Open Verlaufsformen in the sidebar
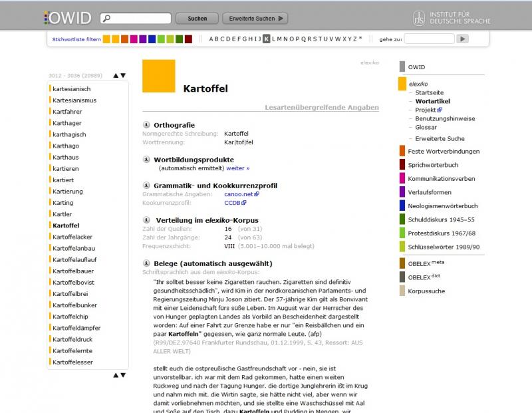Image resolution: width=532 pixels, height=413 pixels. (430, 192)
